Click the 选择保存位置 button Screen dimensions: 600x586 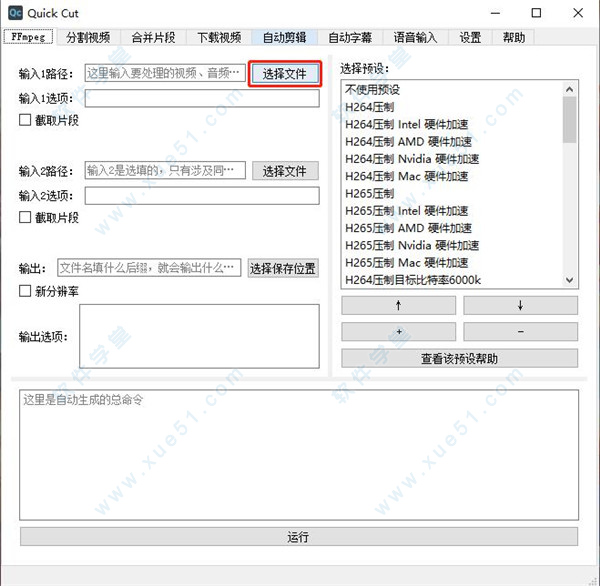point(283,268)
